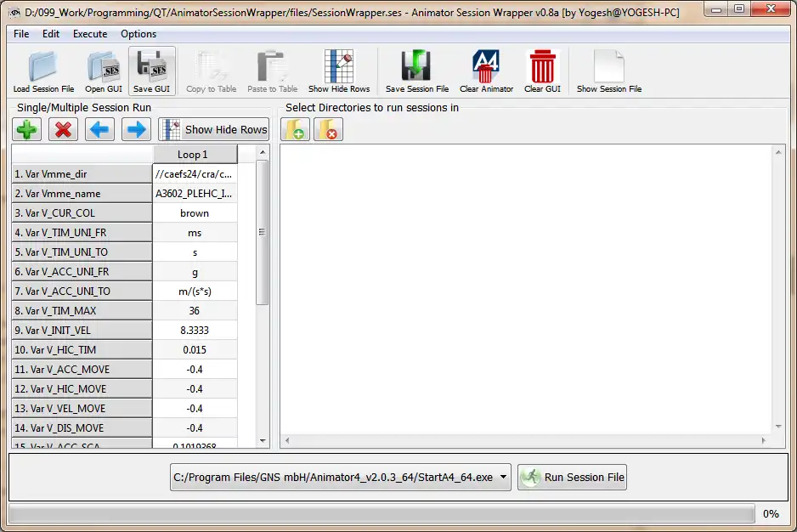Click the variable table scroll up arrow

click(x=263, y=152)
